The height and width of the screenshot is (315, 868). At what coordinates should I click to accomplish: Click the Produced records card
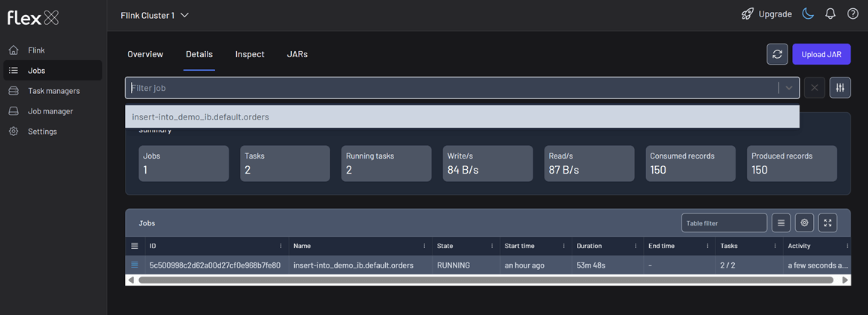click(792, 163)
